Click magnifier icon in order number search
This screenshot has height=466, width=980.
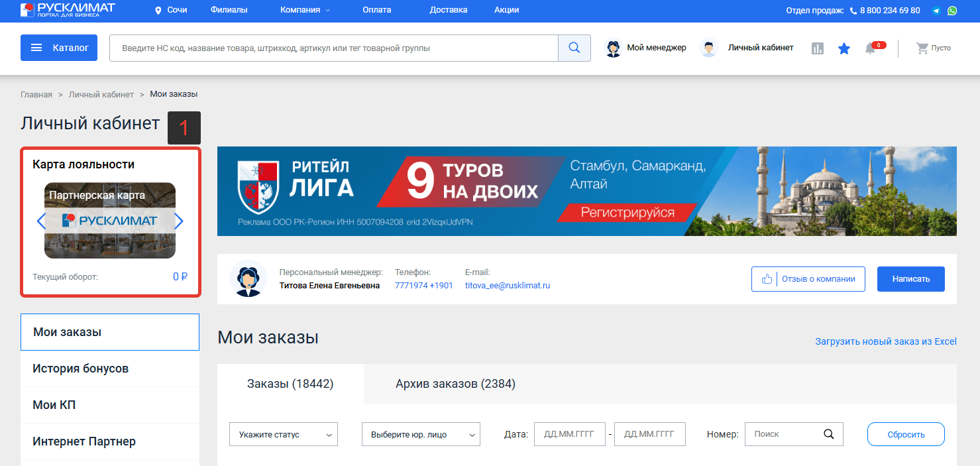click(x=828, y=434)
